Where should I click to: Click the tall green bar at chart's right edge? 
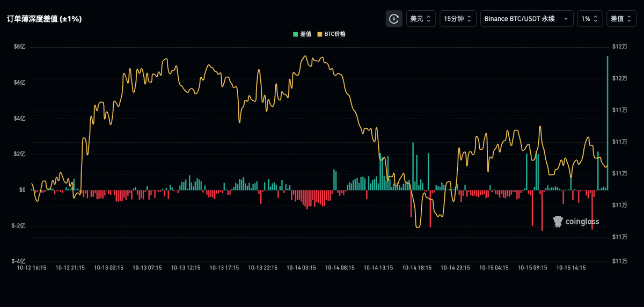pyautogui.click(x=608, y=122)
